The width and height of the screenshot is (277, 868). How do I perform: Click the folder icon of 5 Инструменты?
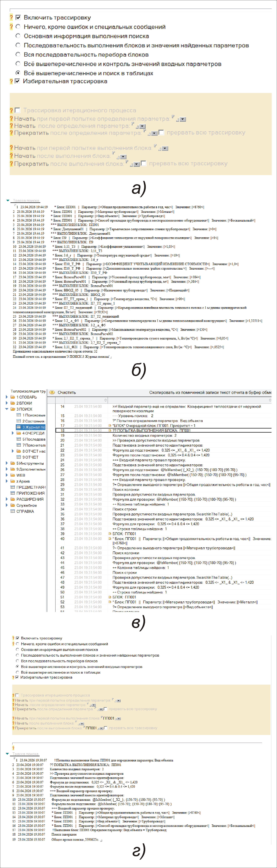tap(13, 463)
